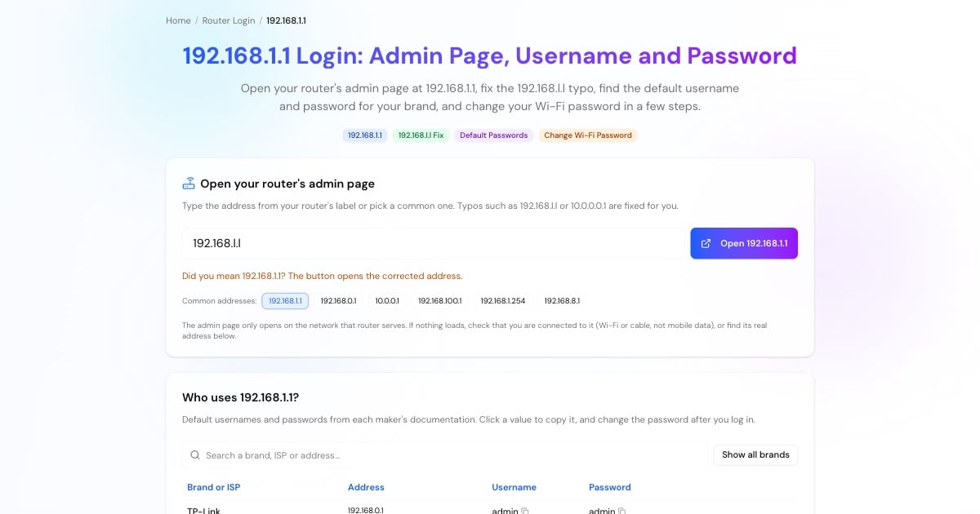Select the 192.168.100.1 common address chip
Image resolution: width=980 pixels, height=514 pixels.
pyautogui.click(x=440, y=301)
